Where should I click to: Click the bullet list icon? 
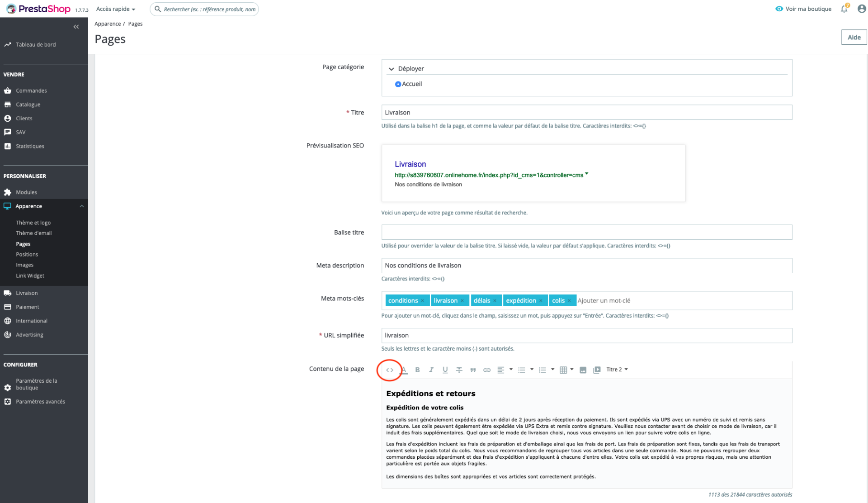[521, 370]
